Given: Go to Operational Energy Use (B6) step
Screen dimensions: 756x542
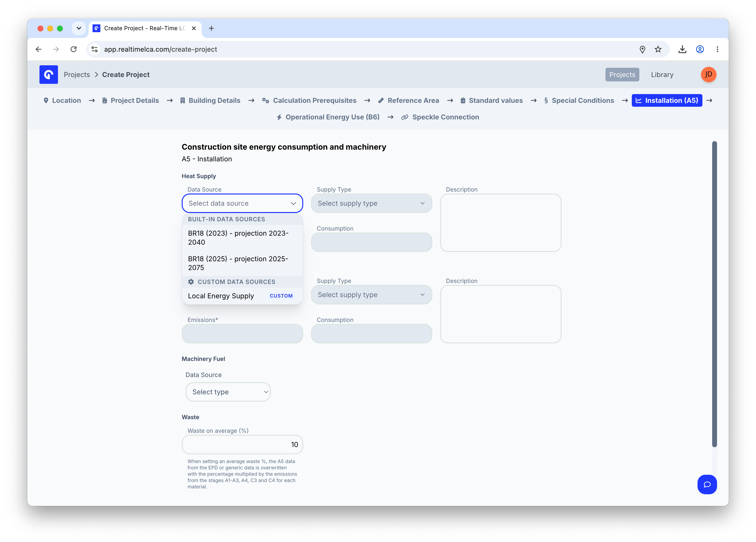Looking at the screenshot, I should click(328, 117).
